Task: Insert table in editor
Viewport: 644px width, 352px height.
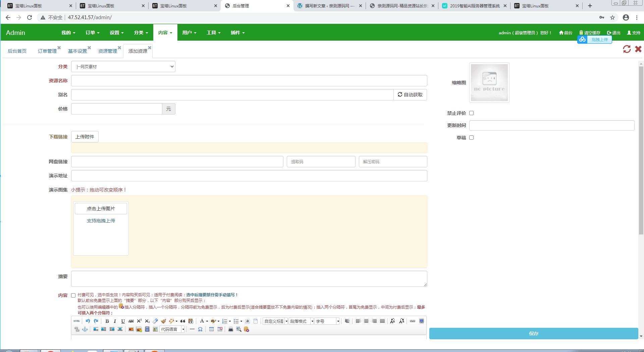Action: 211,329
